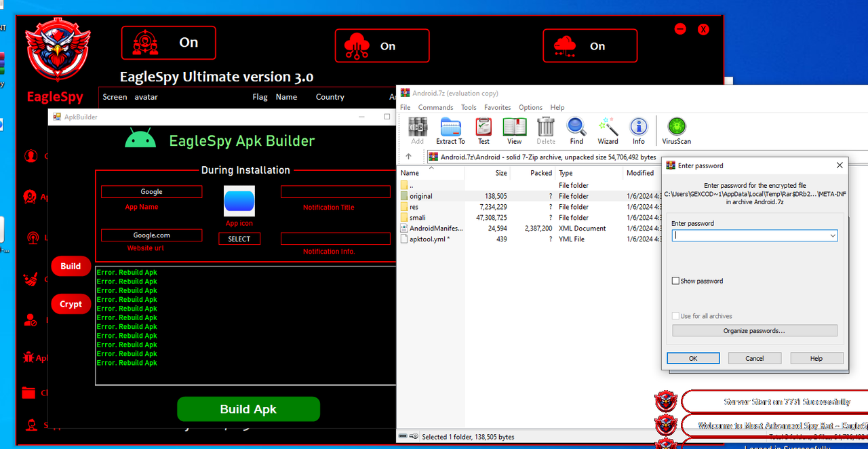Image resolution: width=868 pixels, height=449 pixels.
Task: Click the Flag column header in EagleSpy
Action: coord(260,97)
